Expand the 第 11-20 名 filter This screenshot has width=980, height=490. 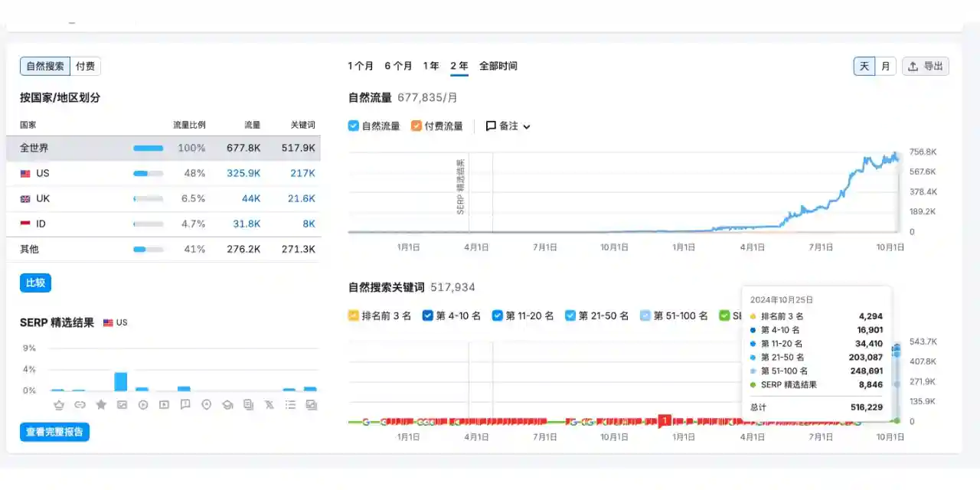tap(498, 315)
